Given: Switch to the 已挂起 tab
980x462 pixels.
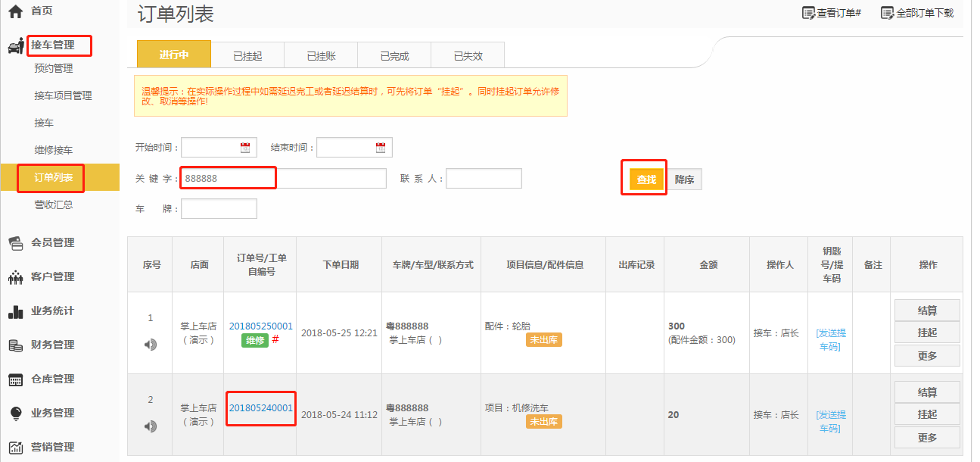Looking at the screenshot, I should click(247, 55).
